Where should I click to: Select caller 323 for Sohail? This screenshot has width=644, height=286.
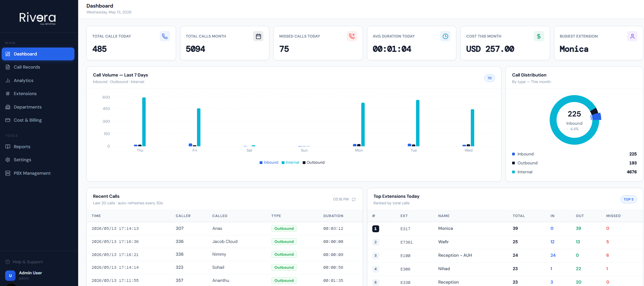[179, 267]
